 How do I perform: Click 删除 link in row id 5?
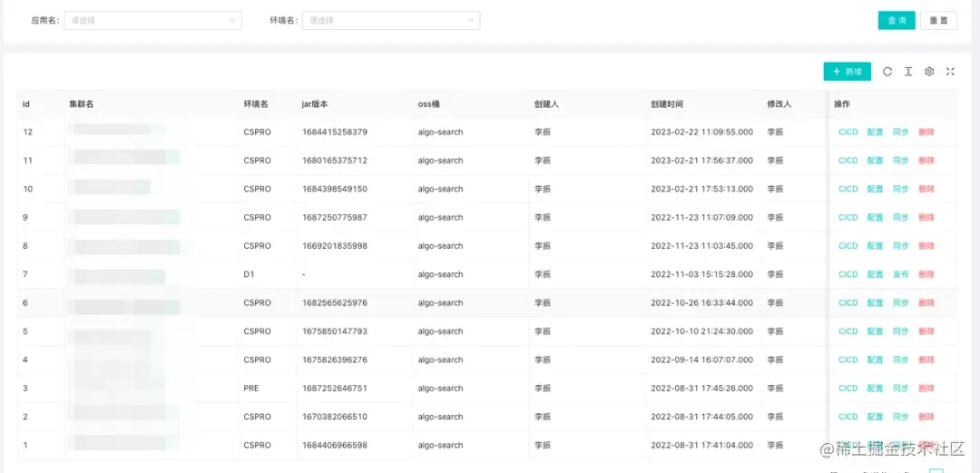pyautogui.click(x=926, y=331)
